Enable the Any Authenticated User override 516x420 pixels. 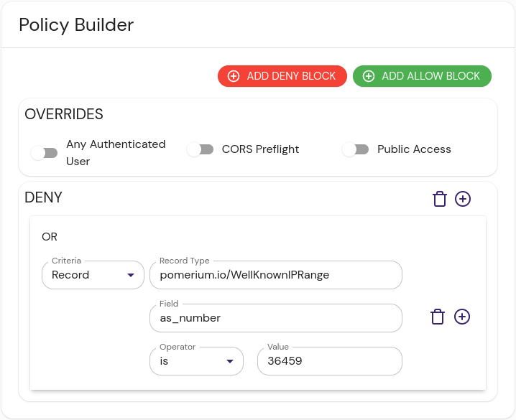click(x=45, y=153)
